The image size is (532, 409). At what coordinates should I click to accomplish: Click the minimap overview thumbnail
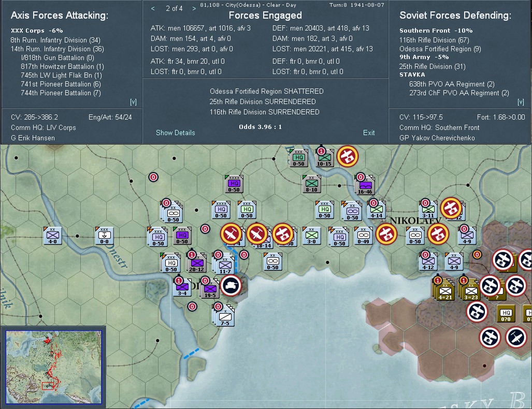point(53,367)
